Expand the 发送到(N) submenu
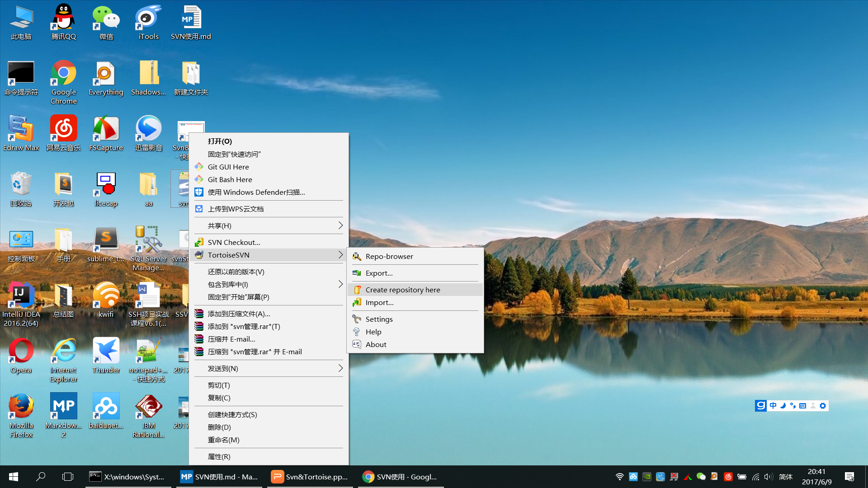The image size is (868, 488). click(269, 368)
